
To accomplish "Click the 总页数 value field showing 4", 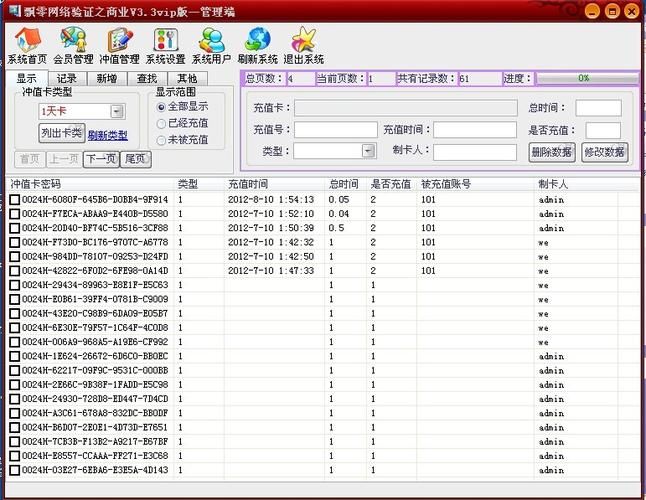I will 301,78.
